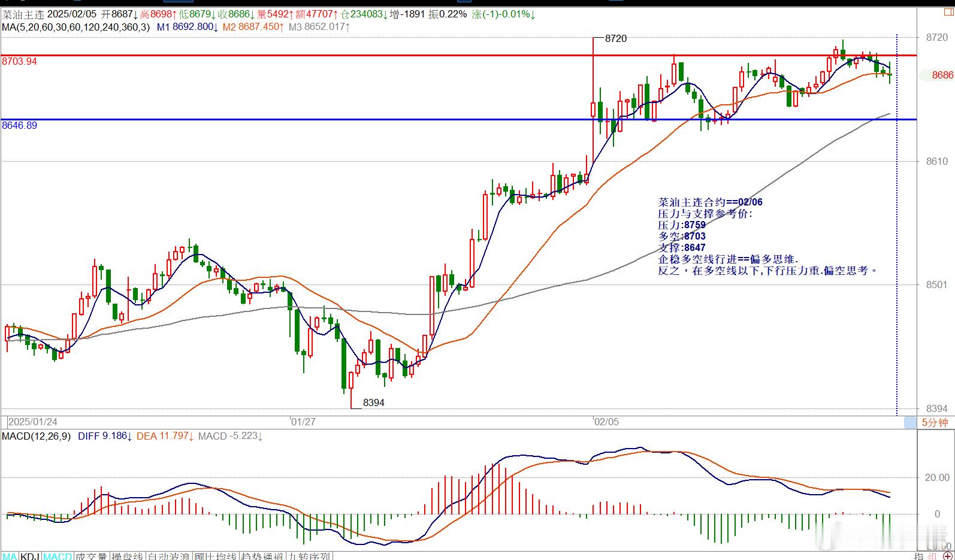Viewport: 955px width, 560px height.
Task: Click the 额47707 turnover value in header
Action: tap(316, 14)
